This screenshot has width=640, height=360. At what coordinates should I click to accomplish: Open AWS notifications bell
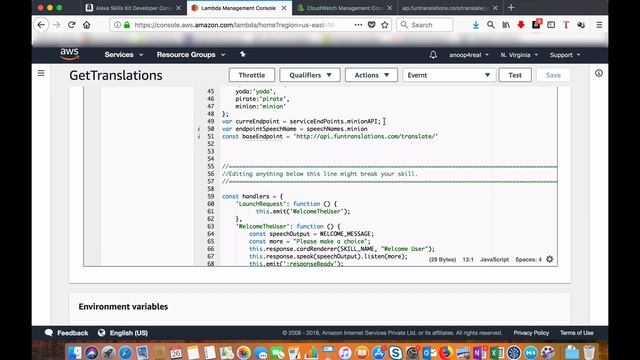(433, 55)
